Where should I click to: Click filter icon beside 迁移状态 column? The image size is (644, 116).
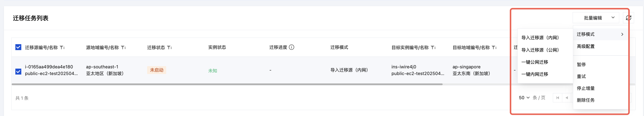(169, 48)
